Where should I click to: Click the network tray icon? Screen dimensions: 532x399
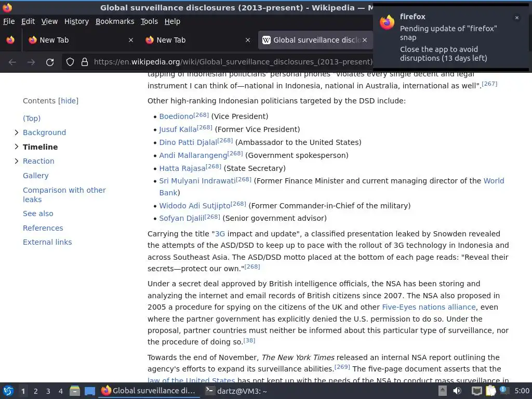coord(477,391)
